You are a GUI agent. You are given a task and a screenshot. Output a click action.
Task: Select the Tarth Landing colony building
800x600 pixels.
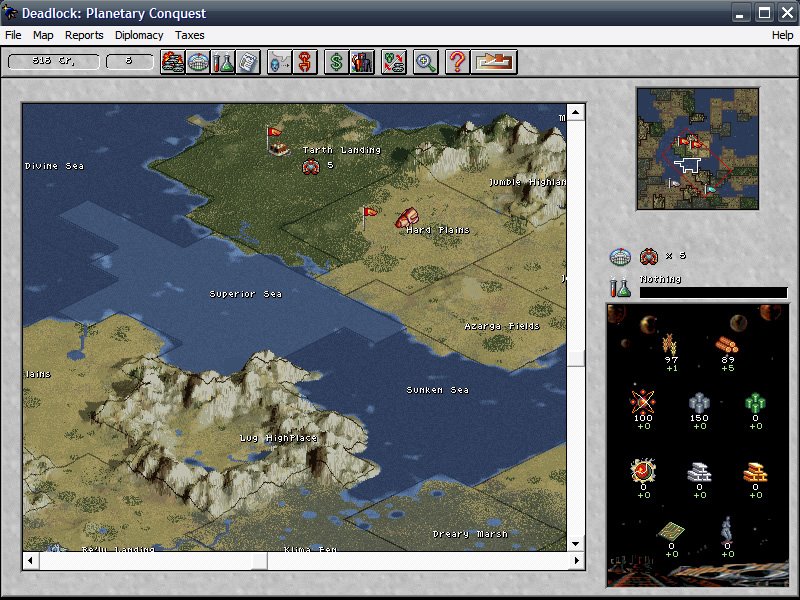click(x=279, y=149)
